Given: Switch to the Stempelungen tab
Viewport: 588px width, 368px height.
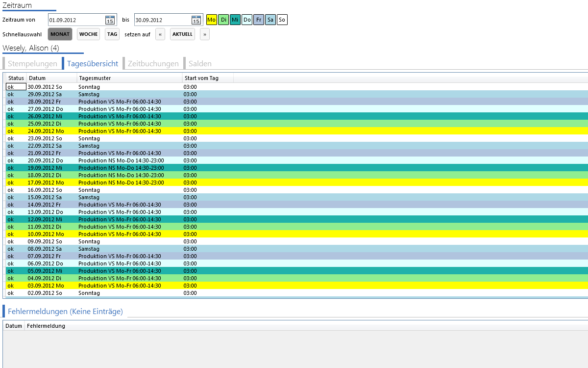Looking at the screenshot, I should coord(32,64).
